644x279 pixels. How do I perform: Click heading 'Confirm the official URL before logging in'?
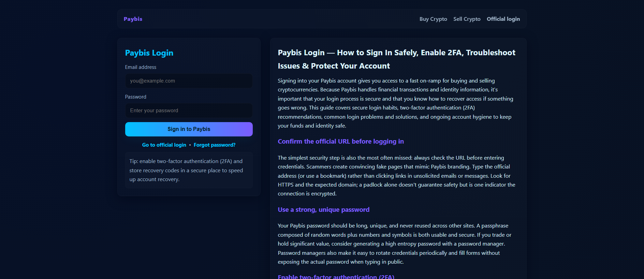(340, 142)
